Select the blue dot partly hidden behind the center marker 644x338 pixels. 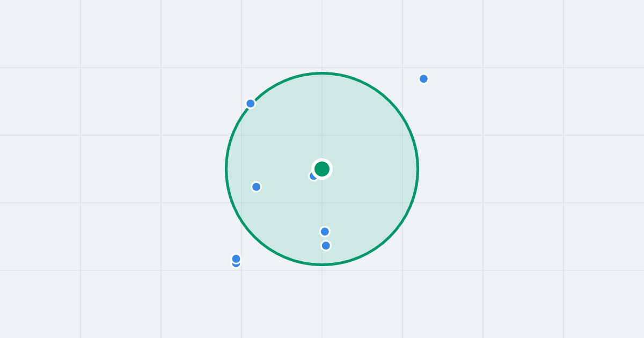coord(313,175)
